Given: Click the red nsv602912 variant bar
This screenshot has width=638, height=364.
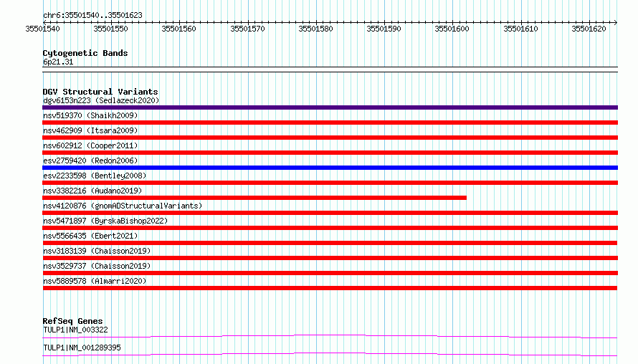Looking at the screenshot, I should pos(330,153).
